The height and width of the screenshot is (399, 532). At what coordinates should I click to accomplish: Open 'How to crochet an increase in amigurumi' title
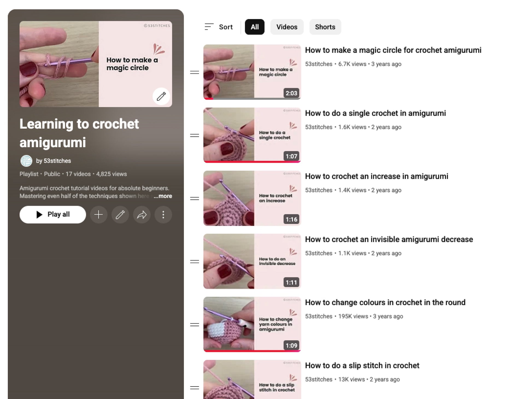[x=376, y=176]
